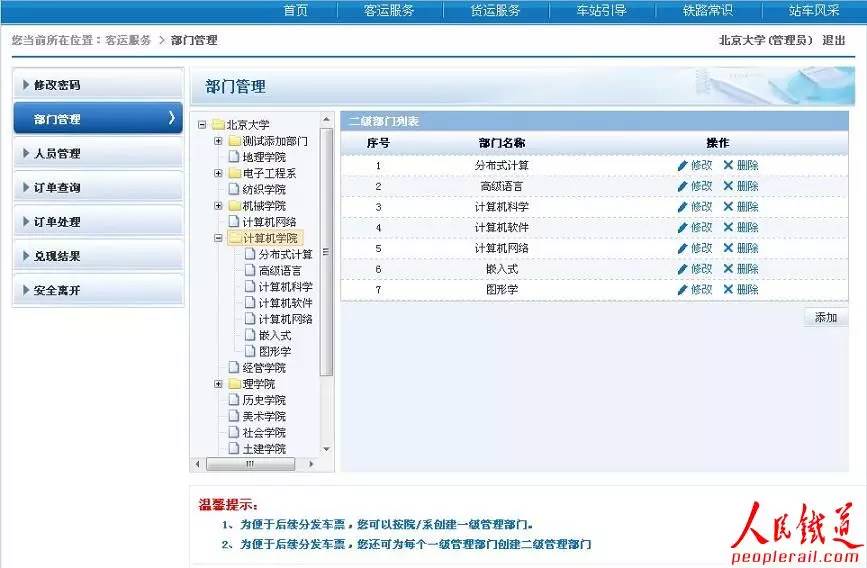The width and height of the screenshot is (867, 568).
Task: Open 站车风采 in top navigation
Action: click(x=814, y=11)
